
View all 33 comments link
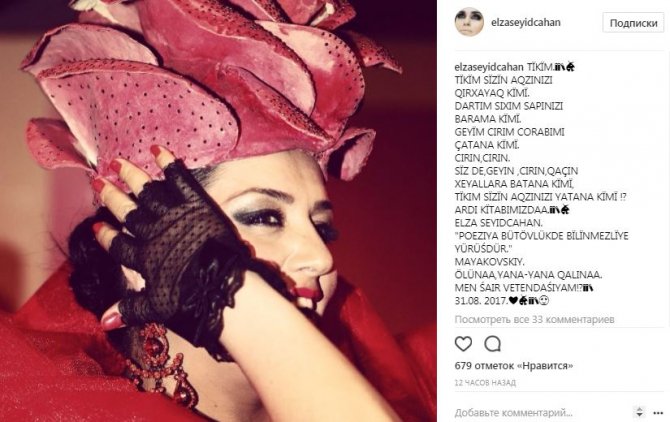534,319
